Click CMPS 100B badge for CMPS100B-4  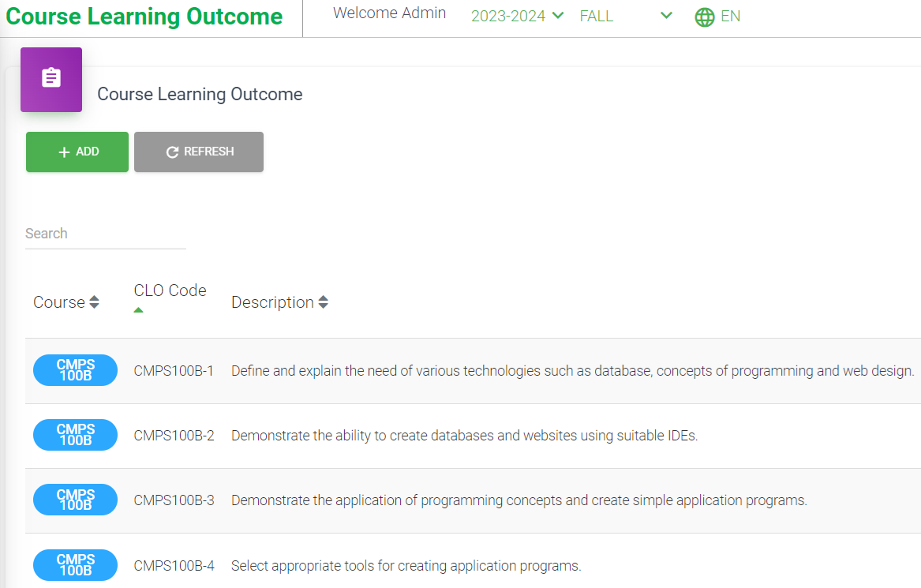point(75,565)
